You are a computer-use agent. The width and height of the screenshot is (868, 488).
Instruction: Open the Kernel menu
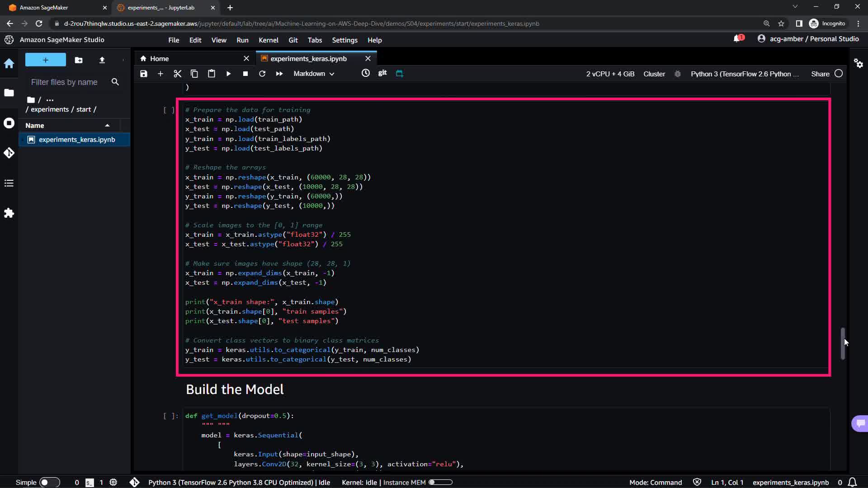[268, 40]
